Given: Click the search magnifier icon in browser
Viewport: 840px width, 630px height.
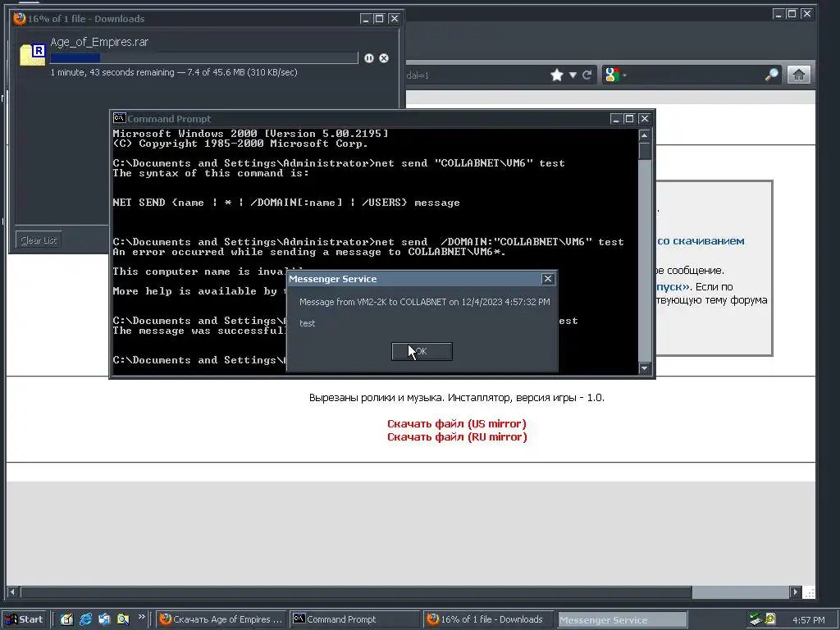Looking at the screenshot, I should click(x=771, y=75).
